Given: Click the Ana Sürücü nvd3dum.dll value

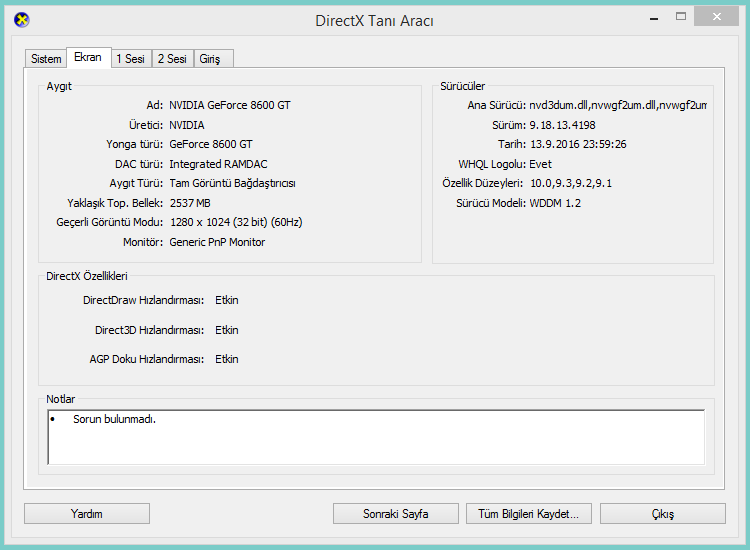Looking at the screenshot, I should [618, 105].
